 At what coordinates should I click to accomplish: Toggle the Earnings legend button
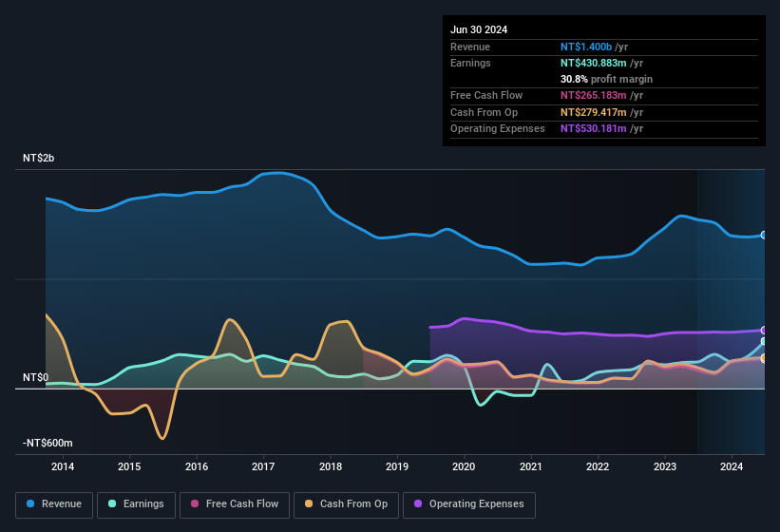click(x=136, y=504)
